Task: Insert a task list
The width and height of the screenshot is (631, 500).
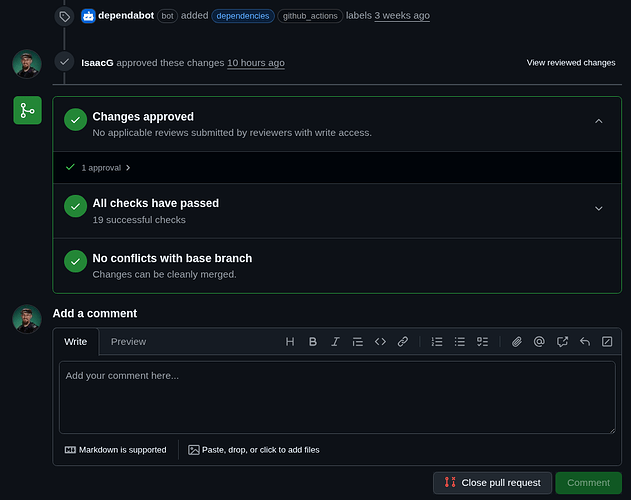Action: [x=482, y=342]
